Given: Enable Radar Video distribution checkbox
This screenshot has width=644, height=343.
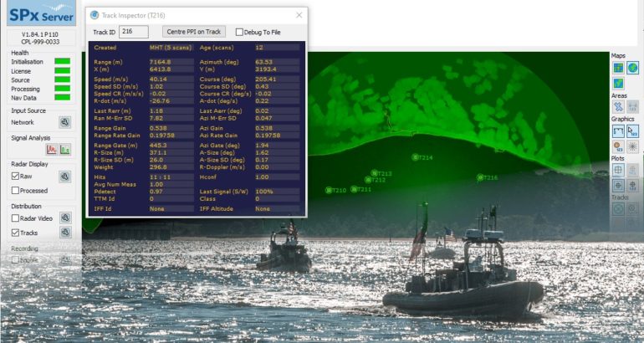Looking at the screenshot, I should [x=15, y=218].
